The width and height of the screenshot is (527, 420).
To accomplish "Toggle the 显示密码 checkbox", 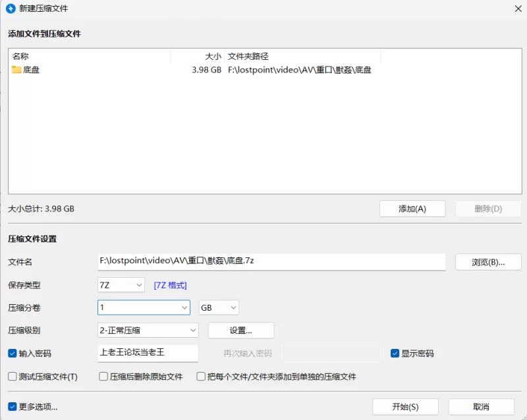I will (x=395, y=354).
